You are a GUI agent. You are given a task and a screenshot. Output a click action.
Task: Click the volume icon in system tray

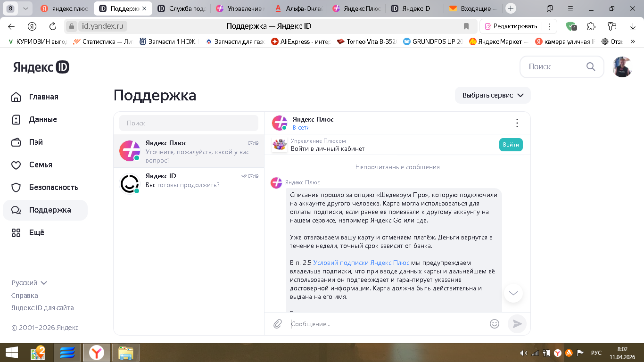[523, 353]
